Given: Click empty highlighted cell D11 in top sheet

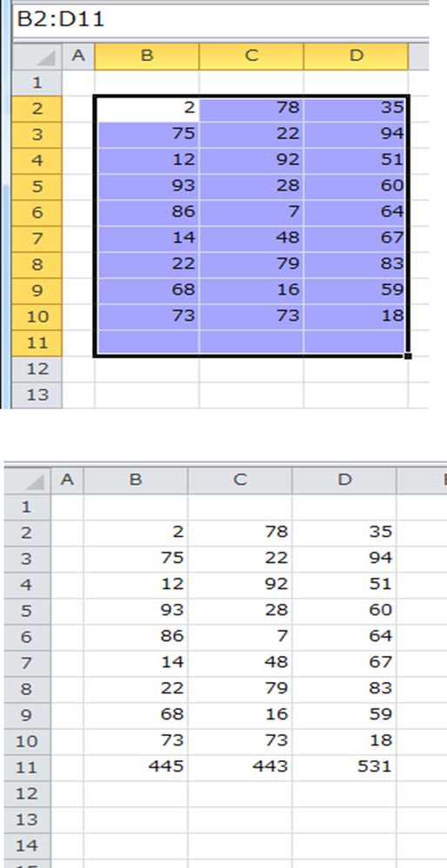Looking at the screenshot, I should 355,342.
